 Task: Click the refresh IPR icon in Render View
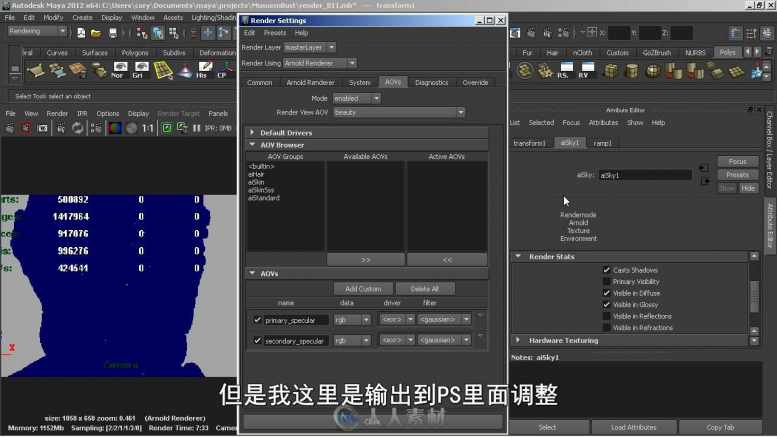78,128
